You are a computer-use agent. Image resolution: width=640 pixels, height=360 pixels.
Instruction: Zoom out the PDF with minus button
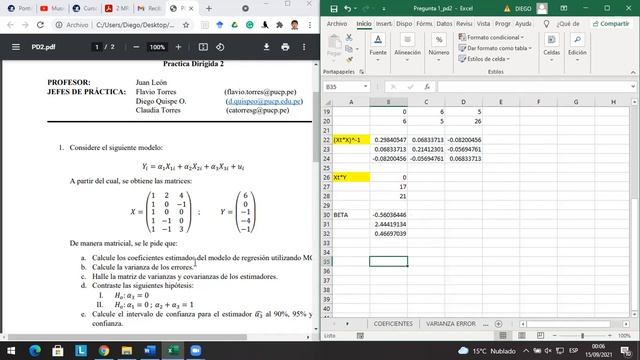click(136, 47)
